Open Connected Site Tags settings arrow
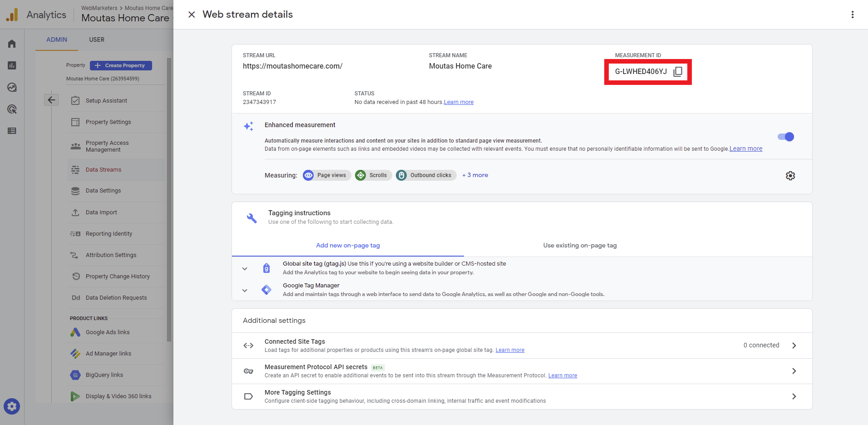Image resolution: width=868 pixels, height=425 pixels. 794,346
